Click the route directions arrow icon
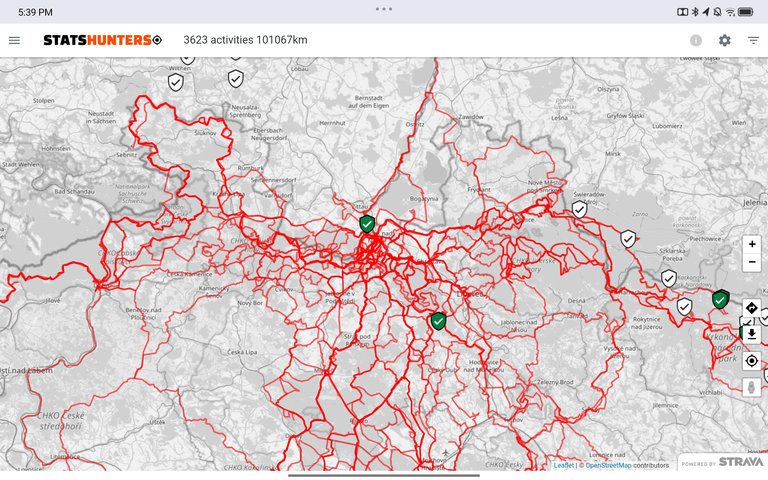Image resolution: width=768 pixels, height=480 pixels. tap(752, 307)
